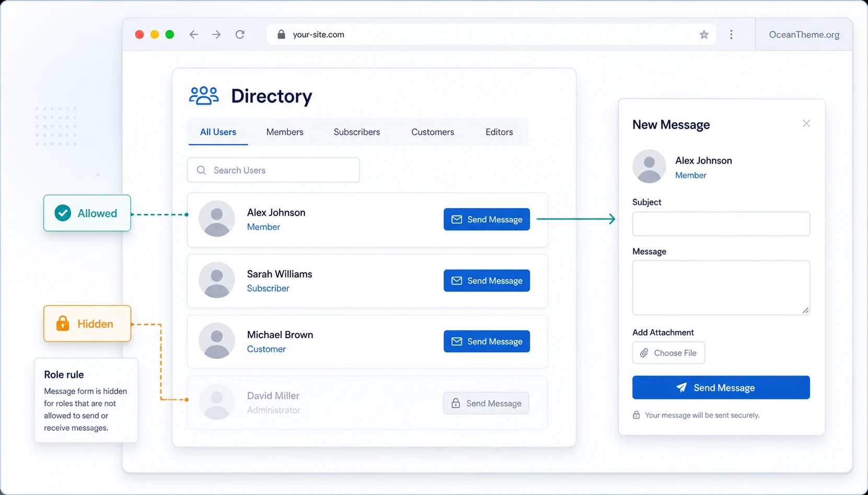Click the paperclip icon on Choose File

click(644, 353)
